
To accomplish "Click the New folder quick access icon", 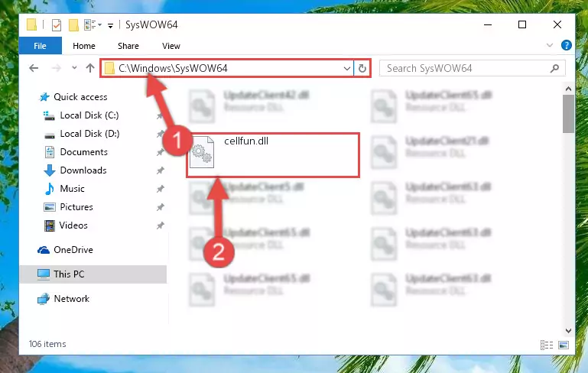I will [73, 25].
